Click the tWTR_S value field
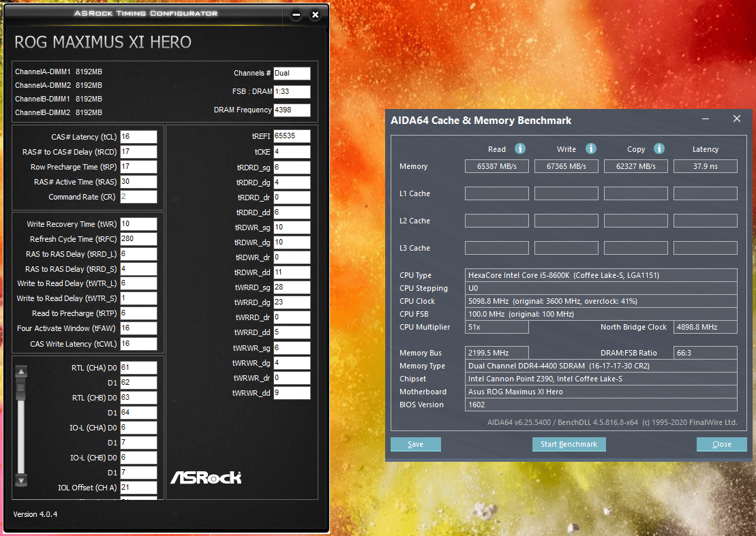 pos(138,298)
